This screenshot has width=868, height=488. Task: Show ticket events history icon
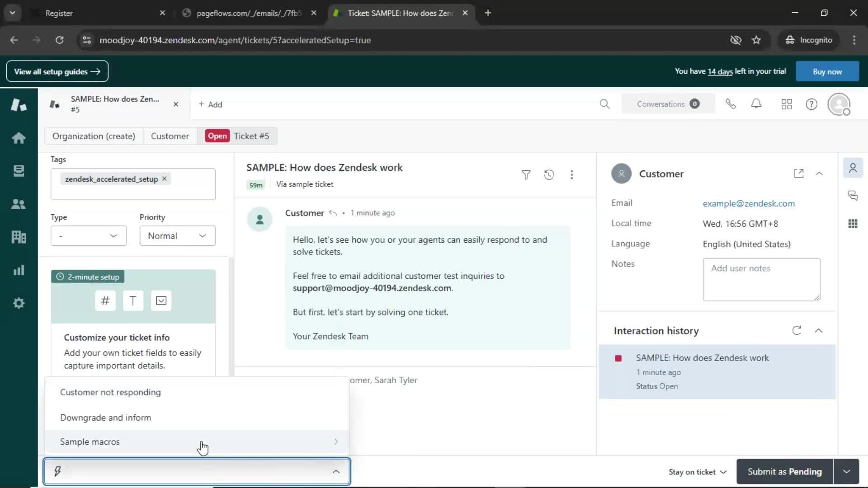[549, 175]
